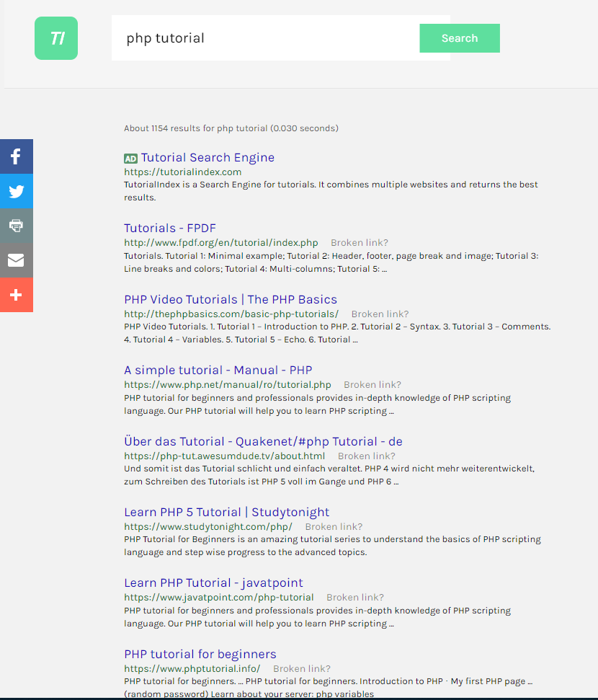Open PHP tutorial for beginners result
Viewport: 598px width, 700px height.
(200, 654)
